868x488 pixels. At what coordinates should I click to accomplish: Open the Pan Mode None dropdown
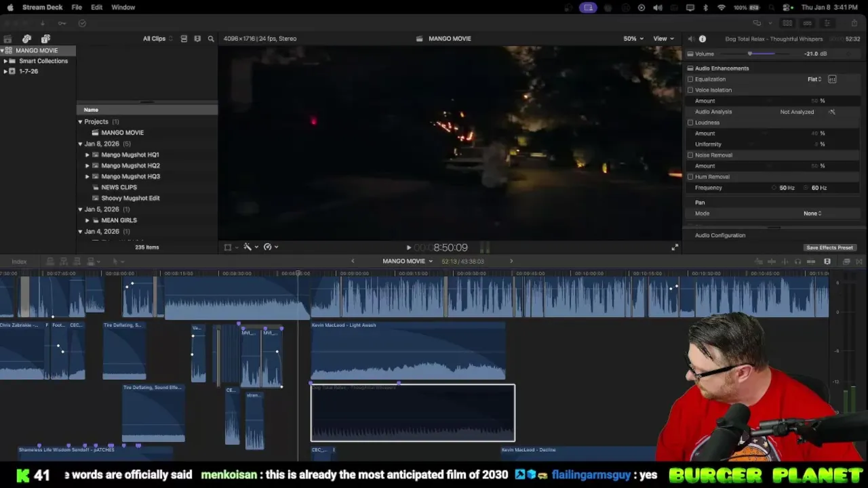point(812,213)
